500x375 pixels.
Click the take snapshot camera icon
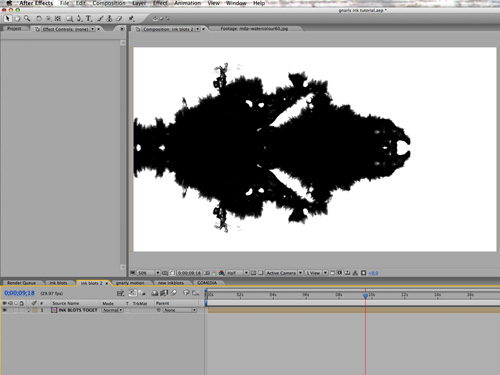(207, 273)
